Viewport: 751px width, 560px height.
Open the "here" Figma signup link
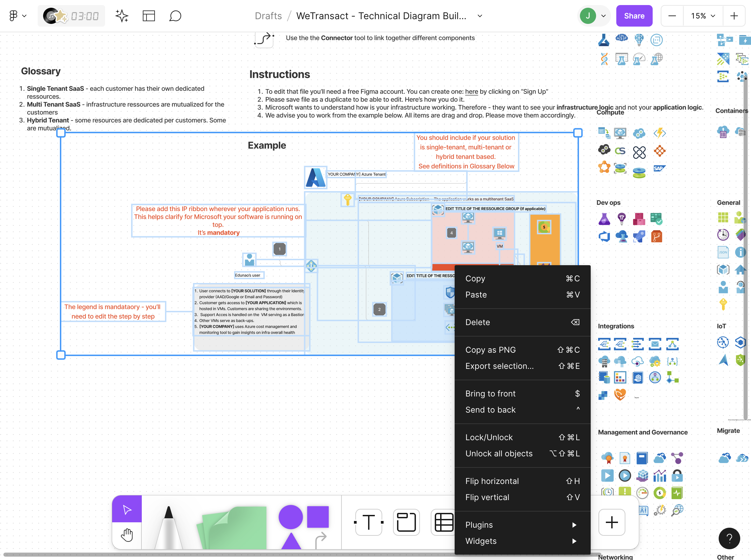pyautogui.click(x=471, y=92)
